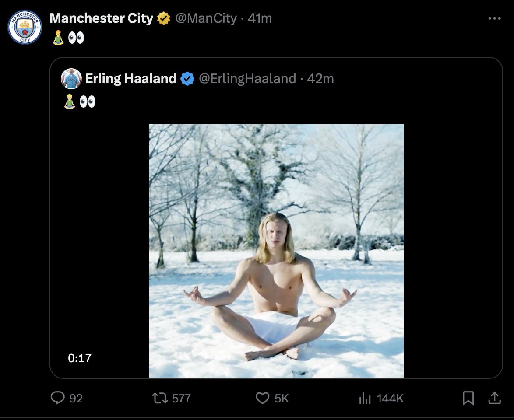Click Manchester City's gold verified badge

click(163, 18)
